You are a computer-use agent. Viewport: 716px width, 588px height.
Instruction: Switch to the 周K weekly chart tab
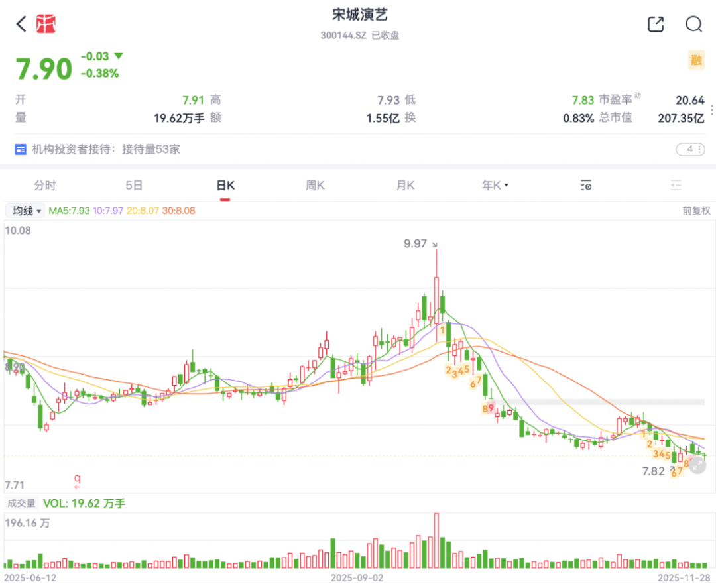pyautogui.click(x=315, y=186)
